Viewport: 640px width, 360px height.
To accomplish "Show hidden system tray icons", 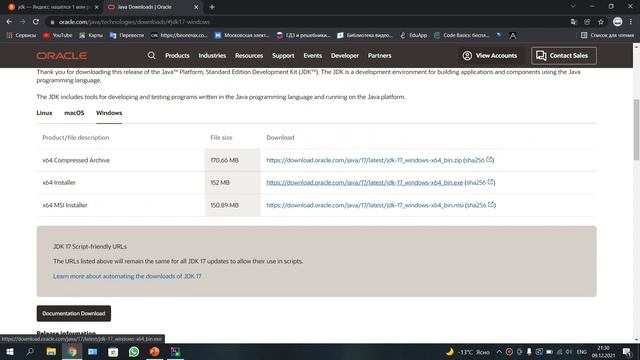I will [499, 352].
